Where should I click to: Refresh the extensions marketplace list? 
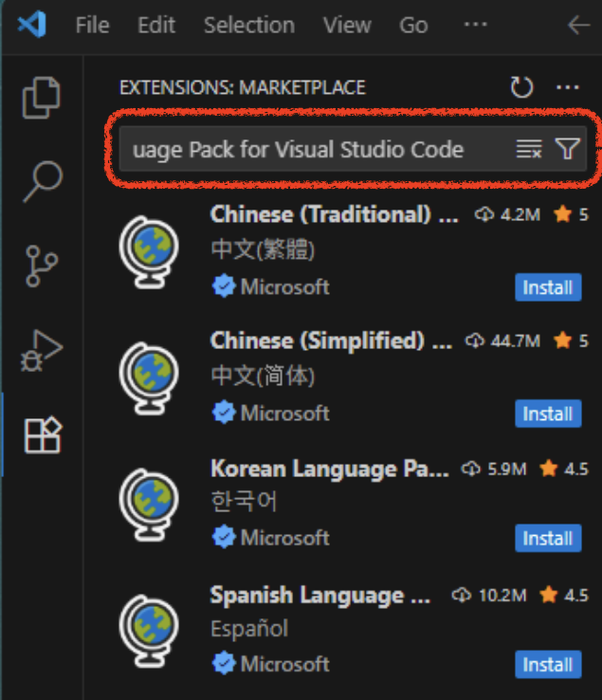click(521, 88)
